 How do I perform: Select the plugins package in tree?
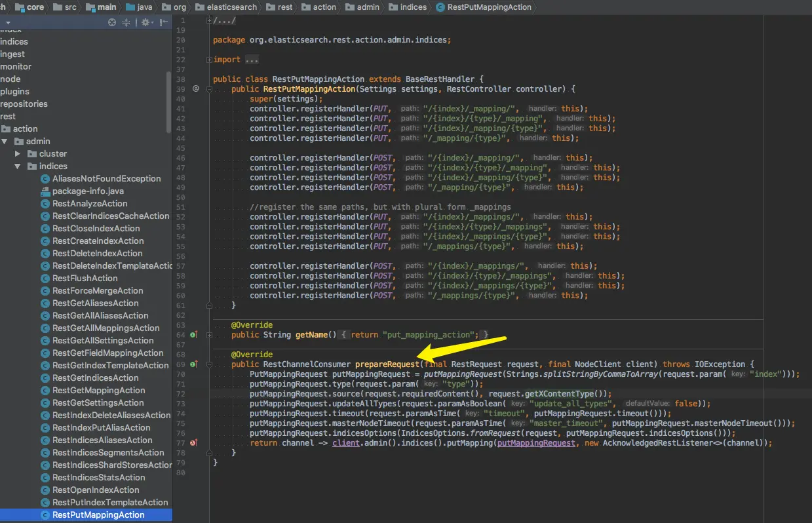(x=14, y=91)
